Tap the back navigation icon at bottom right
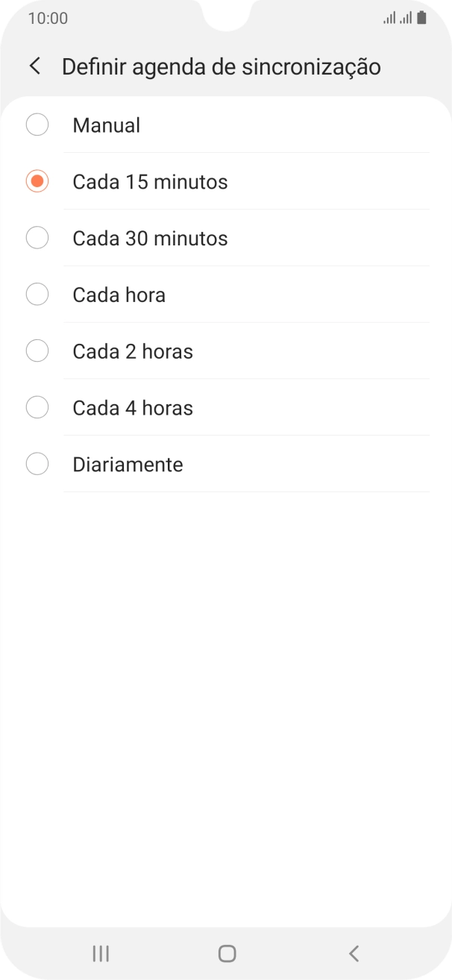Viewport: 452px width, 980px height. pos(353,952)
